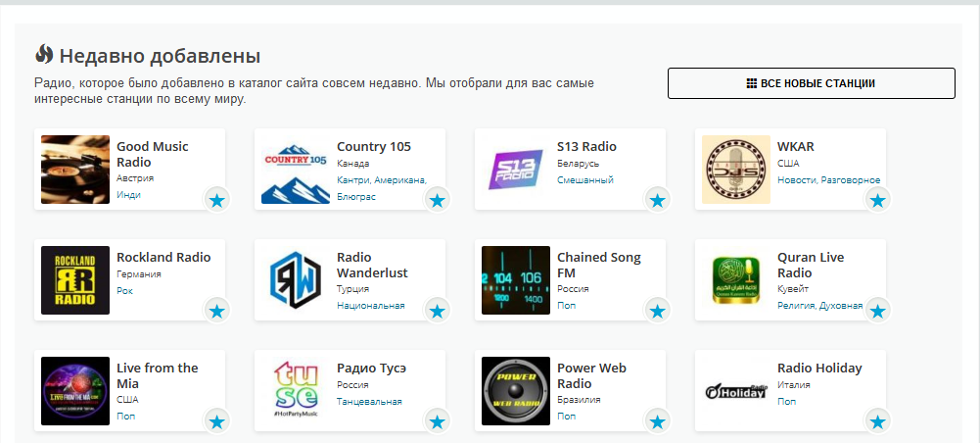Open Quran Live Radio title link

coord(811,266)
